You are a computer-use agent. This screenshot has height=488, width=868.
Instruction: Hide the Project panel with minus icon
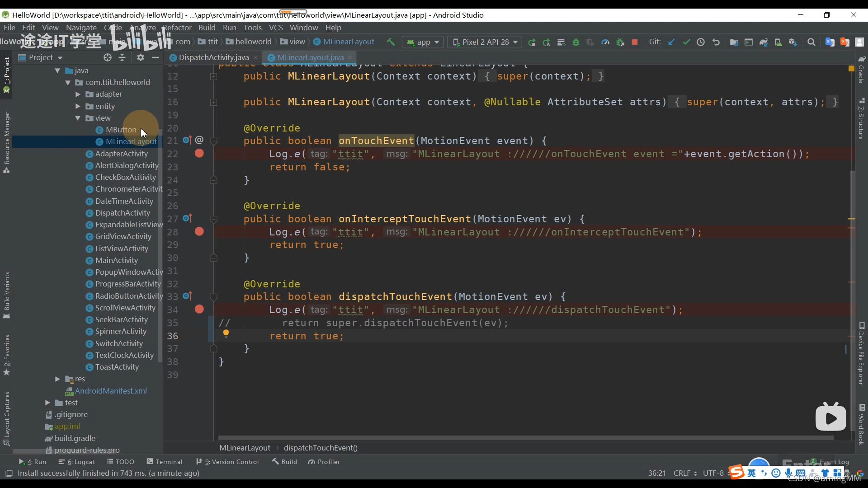tap(156, 57)
